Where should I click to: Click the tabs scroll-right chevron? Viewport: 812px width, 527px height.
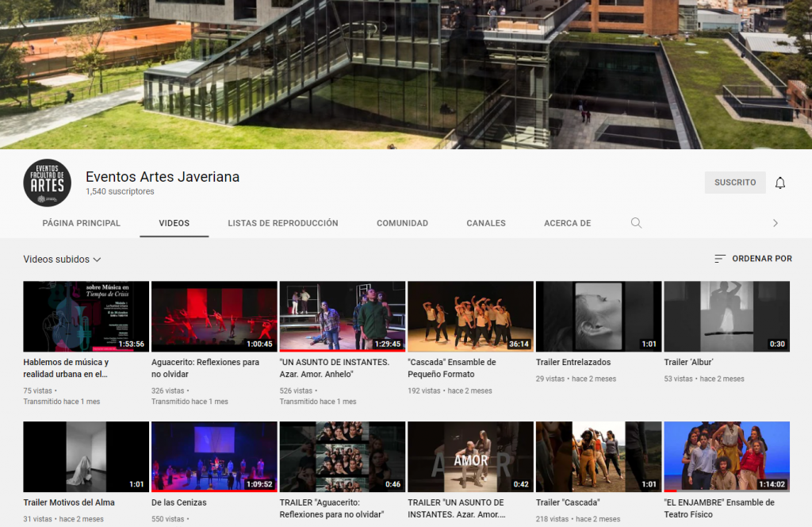(x=776, y=223)
